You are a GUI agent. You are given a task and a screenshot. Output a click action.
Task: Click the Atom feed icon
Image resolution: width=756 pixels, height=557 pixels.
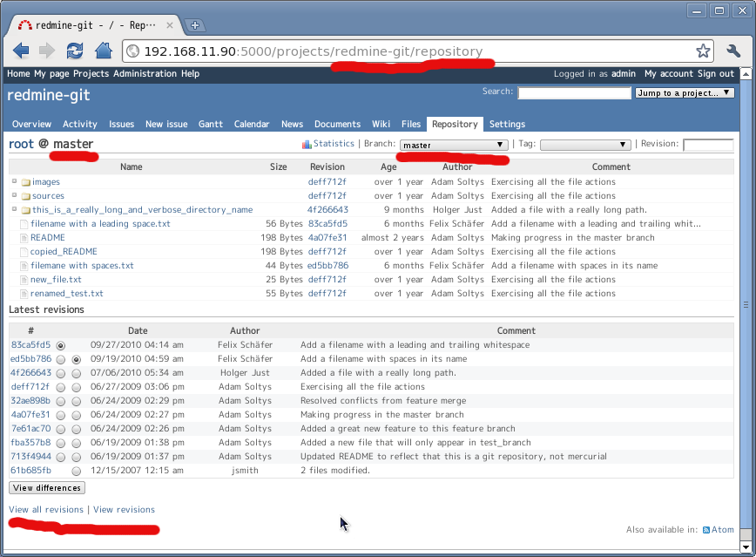click(x=705, y=530)
